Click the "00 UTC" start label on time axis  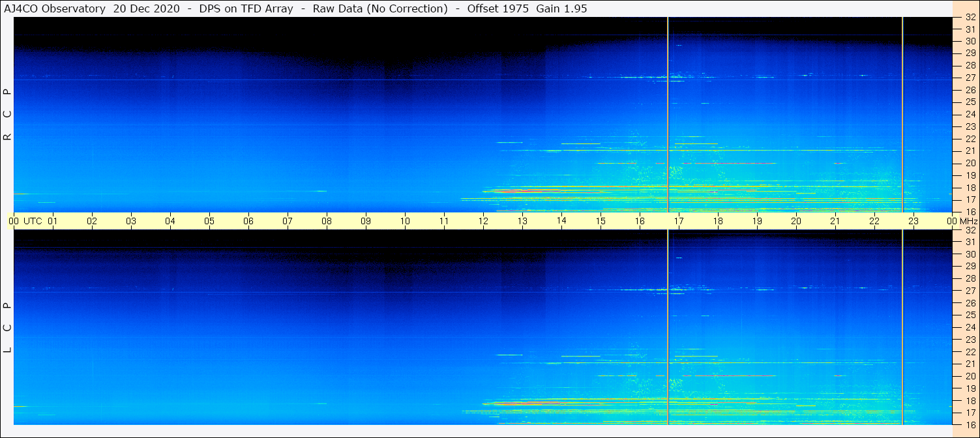(25, 221)
